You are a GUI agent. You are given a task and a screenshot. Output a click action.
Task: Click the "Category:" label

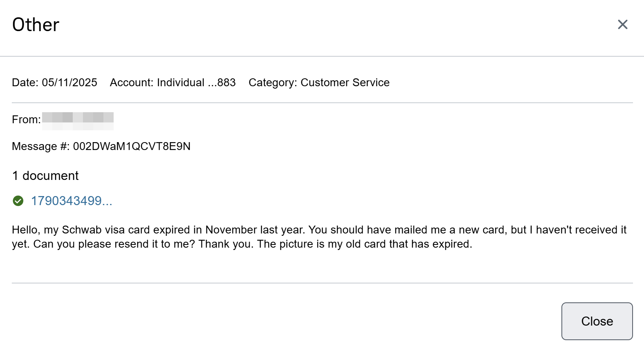tap(273, 82)
